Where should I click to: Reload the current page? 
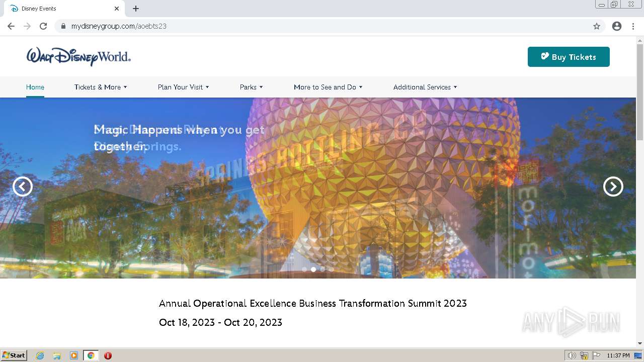(x=43, y=26)
